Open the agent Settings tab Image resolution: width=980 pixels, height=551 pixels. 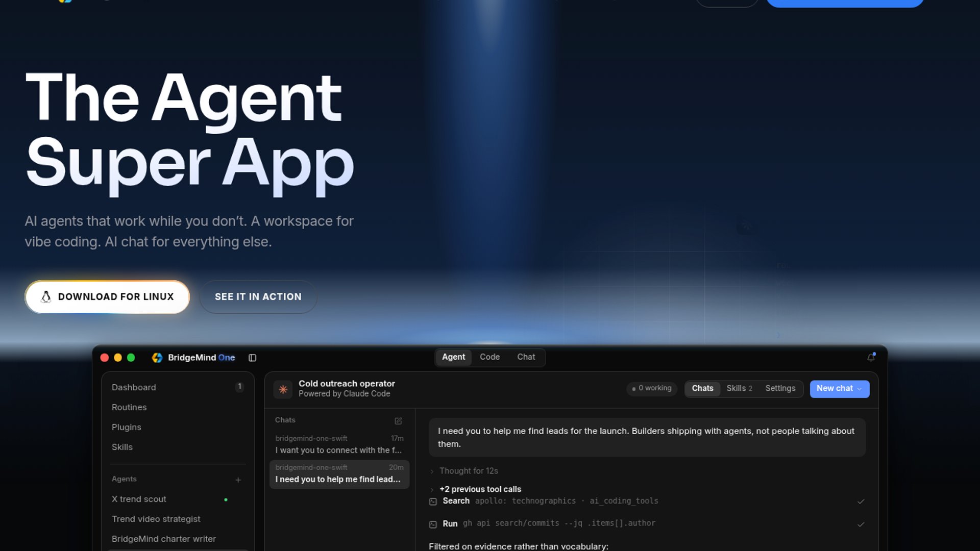coord(780,389)
